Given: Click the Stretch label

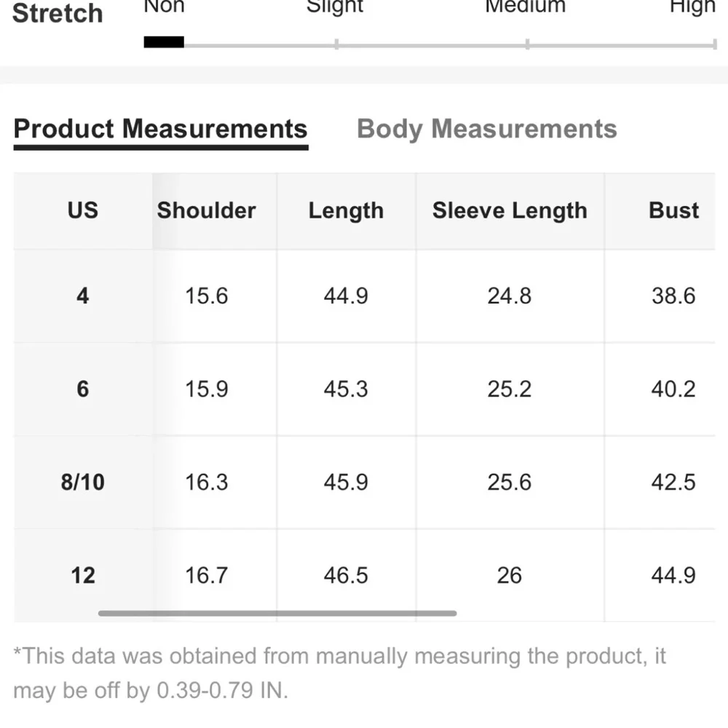Looking at the screenshot, I should pos(58,13).
